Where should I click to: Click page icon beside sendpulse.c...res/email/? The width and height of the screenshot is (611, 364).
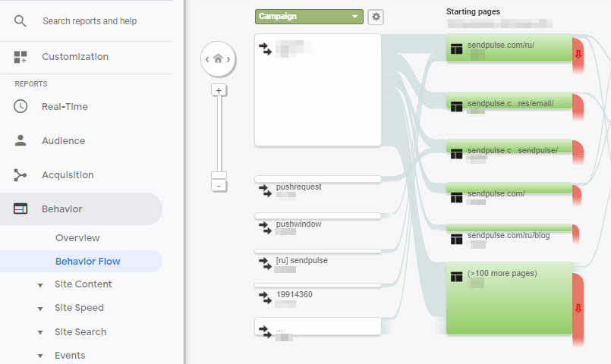tap(456, 106)
